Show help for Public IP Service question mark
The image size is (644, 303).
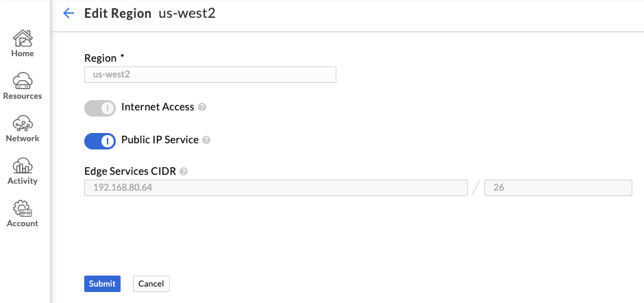206,141
